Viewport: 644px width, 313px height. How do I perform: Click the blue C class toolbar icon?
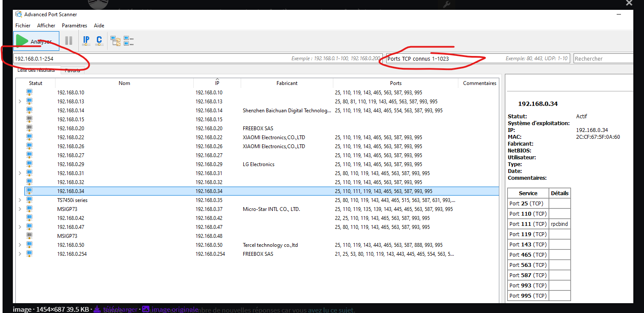(99, 41)
